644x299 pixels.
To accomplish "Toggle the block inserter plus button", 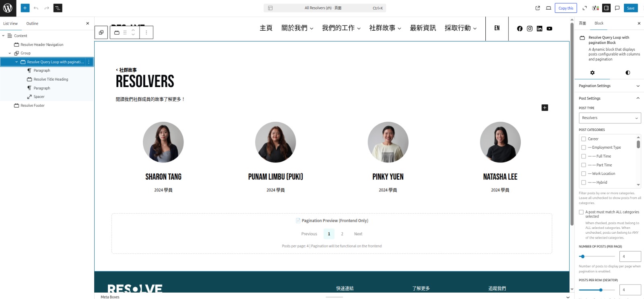I will [25, 8].
